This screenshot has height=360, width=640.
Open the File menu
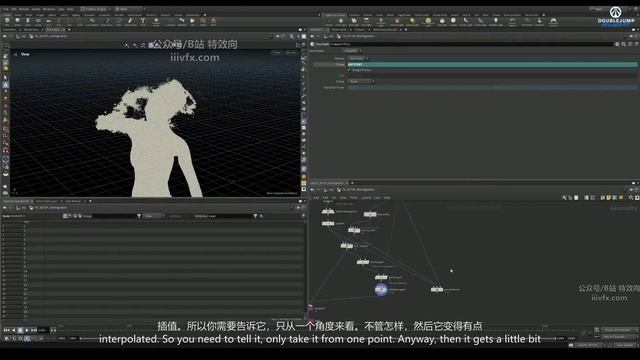[6, 9]
